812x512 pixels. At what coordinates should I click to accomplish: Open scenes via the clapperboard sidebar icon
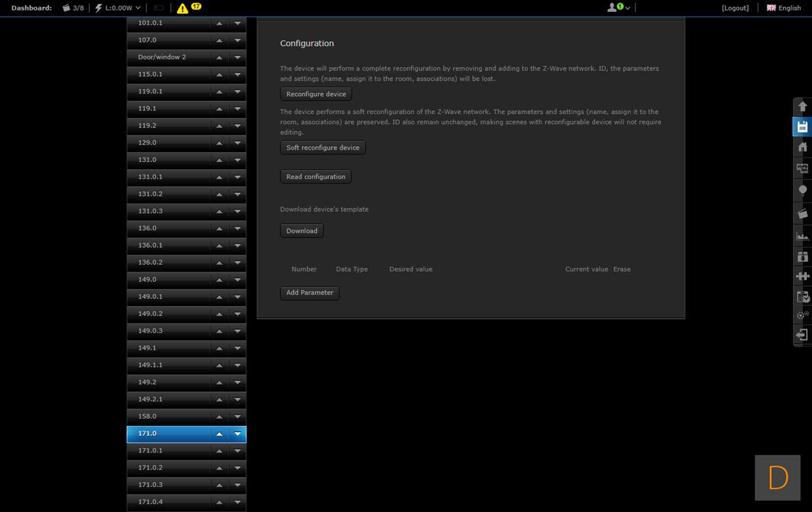point(803,214)
